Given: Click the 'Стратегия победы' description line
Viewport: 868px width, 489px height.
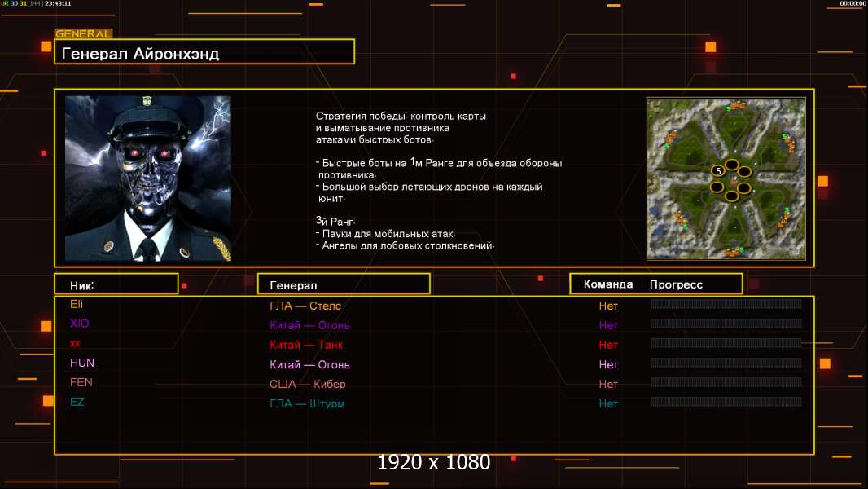Looking at the screenshot, I should 401,116.
